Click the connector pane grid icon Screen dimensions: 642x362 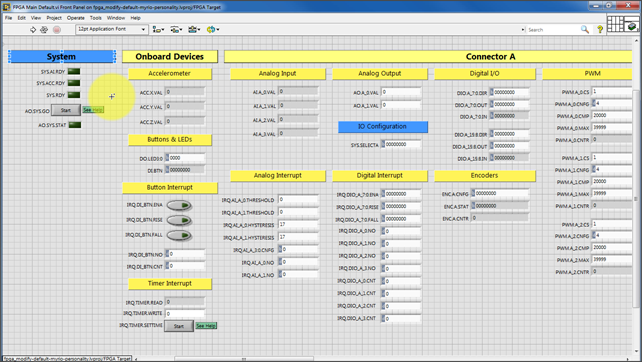pos(615,24)
